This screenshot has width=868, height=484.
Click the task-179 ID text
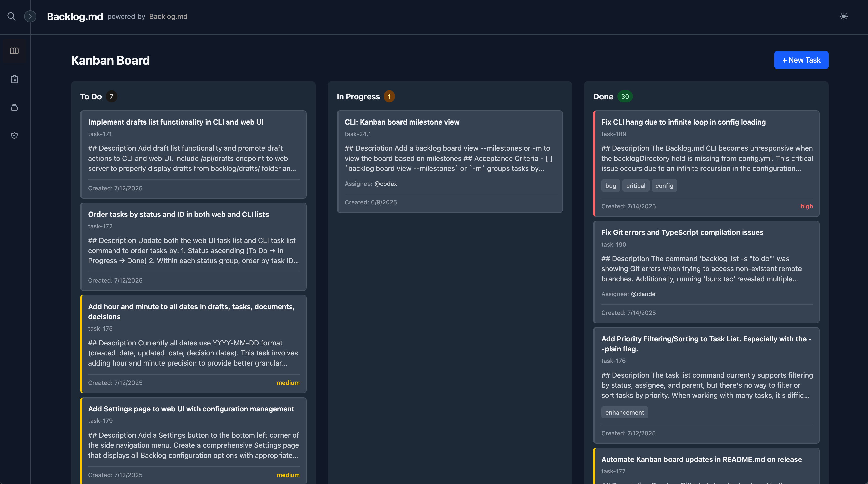click(x=100, y=421)
